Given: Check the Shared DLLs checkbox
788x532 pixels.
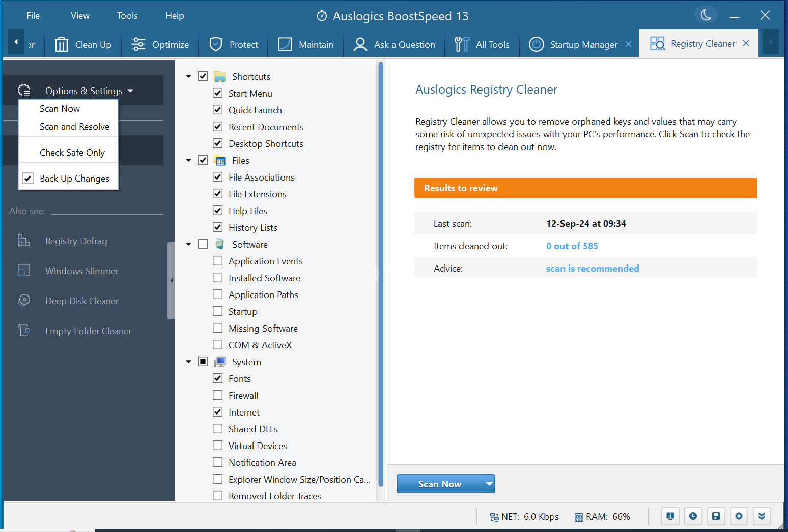Looking at the screenshot, I should [x=217, y=429].
